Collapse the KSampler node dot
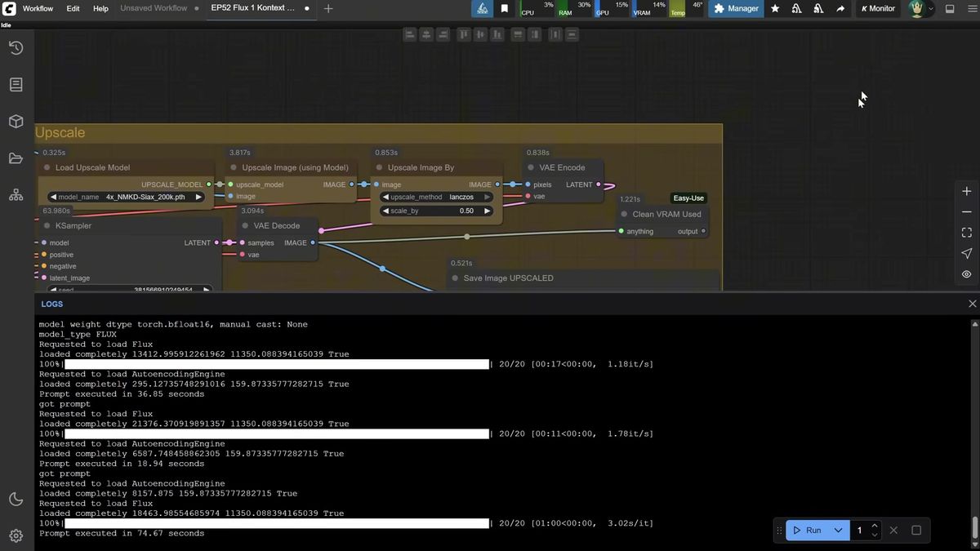The width and height of the screenshot is (980, 551). [x=47, y=225]
